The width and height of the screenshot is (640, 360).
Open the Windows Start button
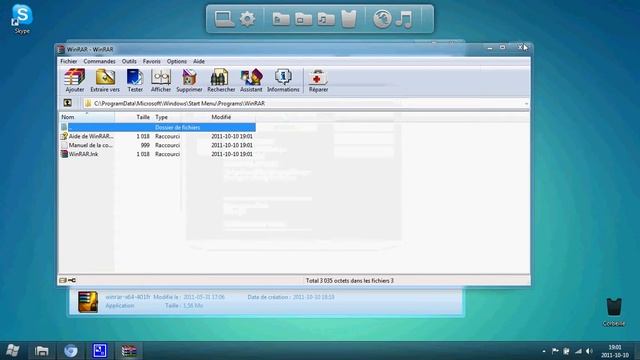pos(13,351)
